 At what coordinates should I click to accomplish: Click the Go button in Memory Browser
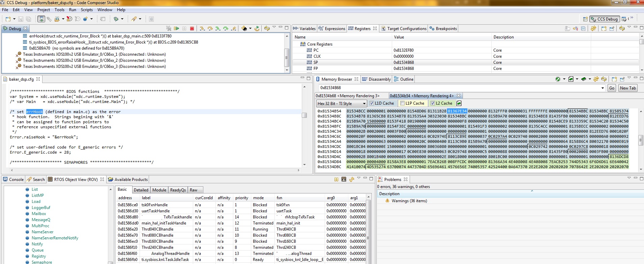click(x=612, y=88)
